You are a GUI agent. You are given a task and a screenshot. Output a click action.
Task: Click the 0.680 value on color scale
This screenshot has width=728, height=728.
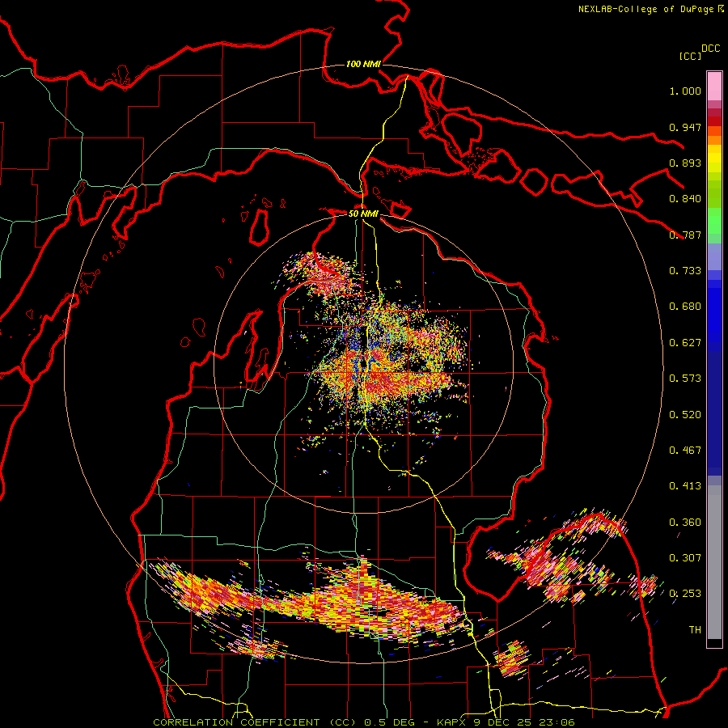tap(685, 307)
